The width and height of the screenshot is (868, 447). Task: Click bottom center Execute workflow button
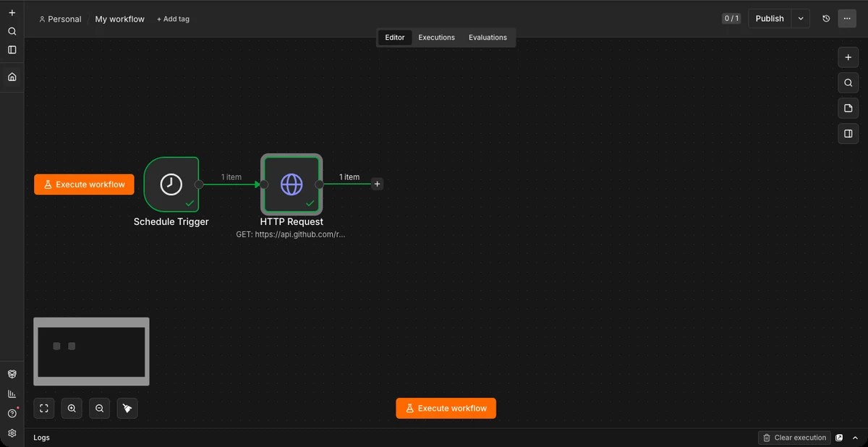[x=446, y=409]
